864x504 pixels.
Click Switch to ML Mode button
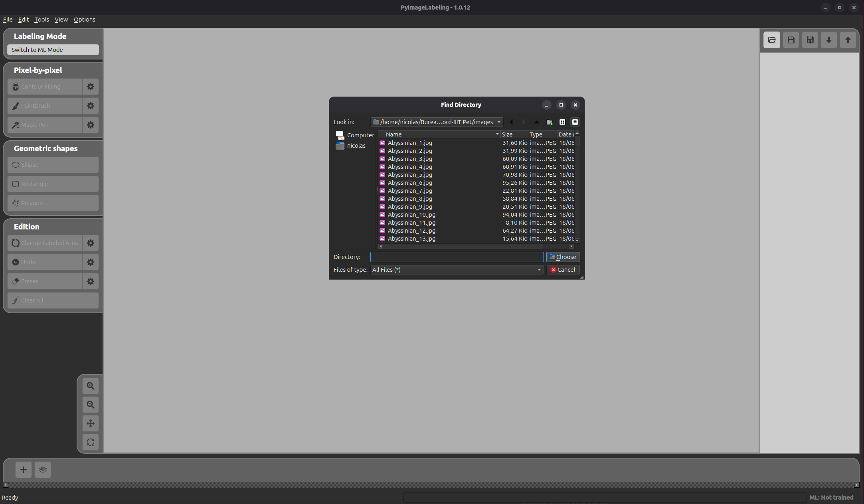[x=53, y=50]
